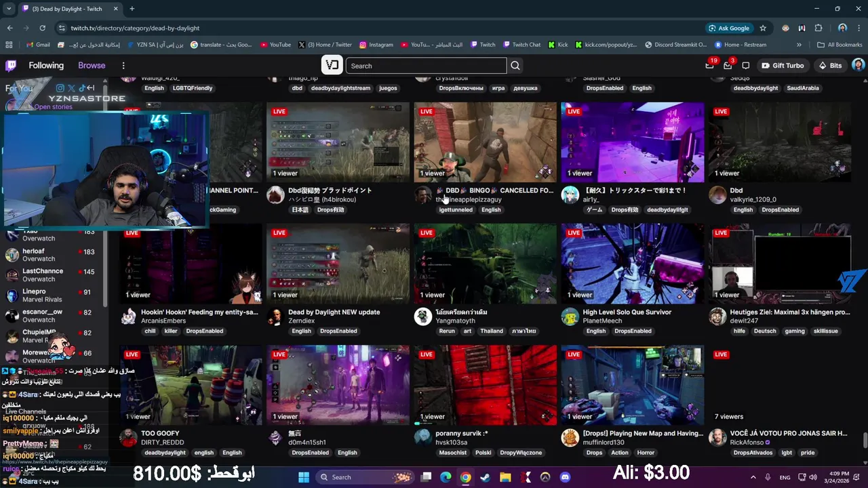Open the Windows Start button

coord(304,477)
